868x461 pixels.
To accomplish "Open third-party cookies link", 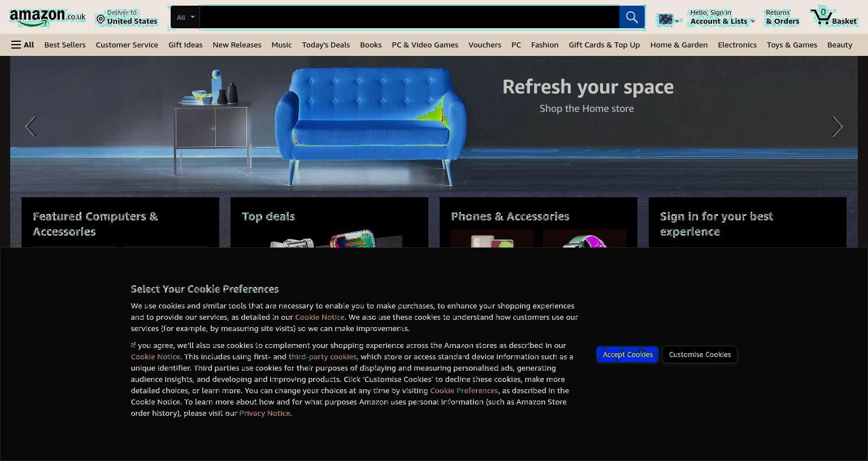I will pyautogui.click(x=323, y=356).
